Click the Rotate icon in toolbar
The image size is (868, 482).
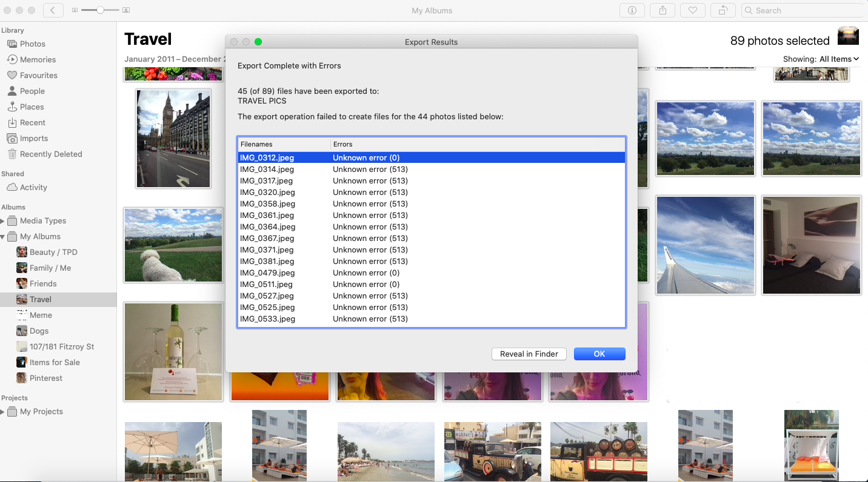click(x=723, y=10)
